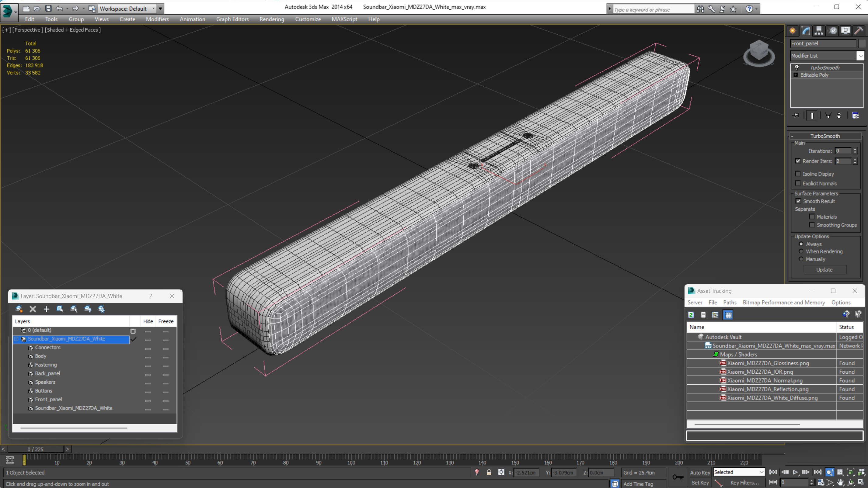The width and height of the screenshot is (868, 488).
Task: Select the Speakers object in the Layer list
Action: [45, 382]
